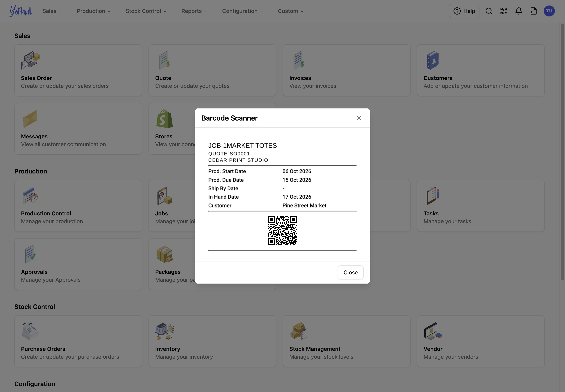
Task: Click the Tasks clipboard icon
Action: pos(433,196)
